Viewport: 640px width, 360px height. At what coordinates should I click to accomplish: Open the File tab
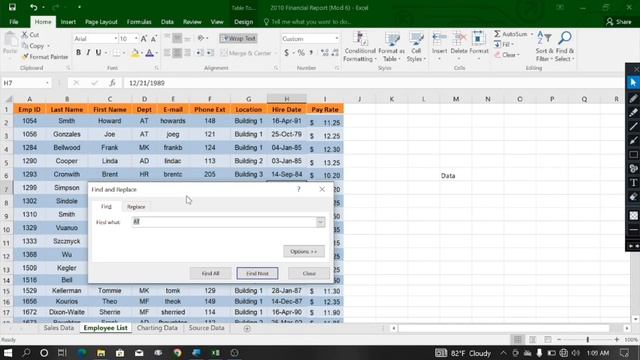(13, 22)
